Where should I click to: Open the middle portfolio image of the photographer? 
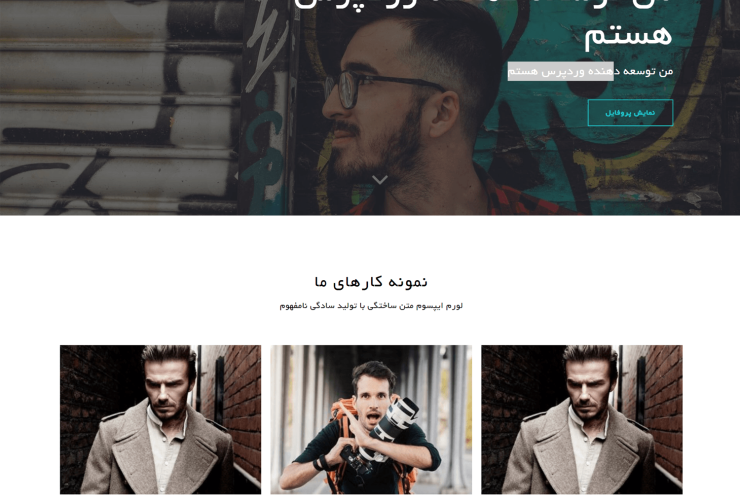pos(371,420)
